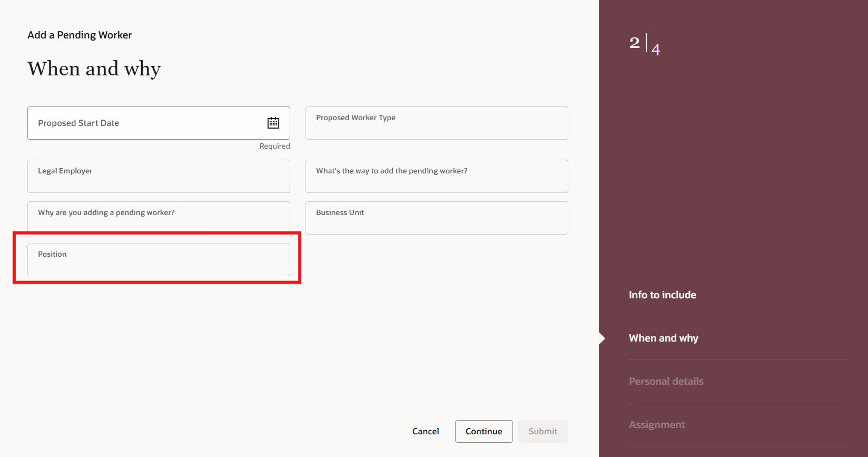The width and height of the screenshot is (868, 457).
Task: Open the 'Why are you adding a pending worker?' field
Action: coord(159,218)
